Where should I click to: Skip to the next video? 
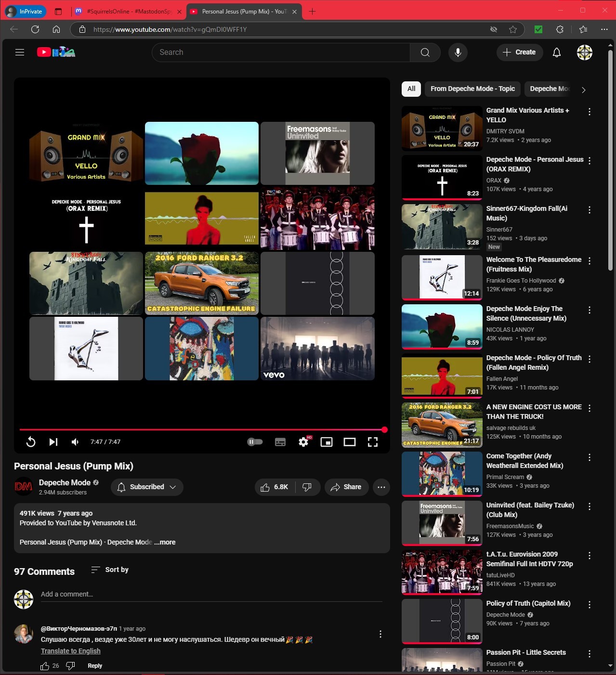[x=53, y=442]
